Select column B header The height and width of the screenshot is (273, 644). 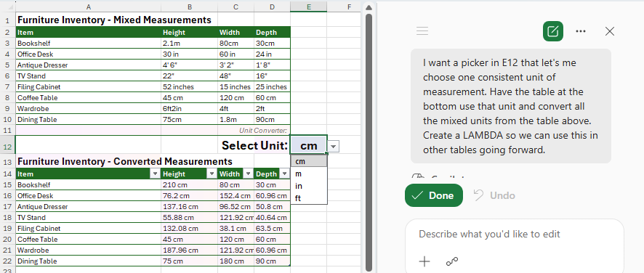189,7
